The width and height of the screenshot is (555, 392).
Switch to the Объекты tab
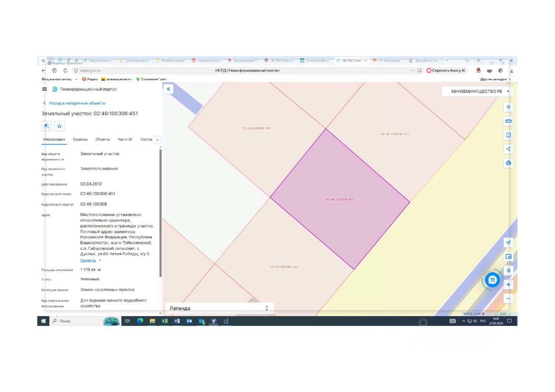(103, 139)
